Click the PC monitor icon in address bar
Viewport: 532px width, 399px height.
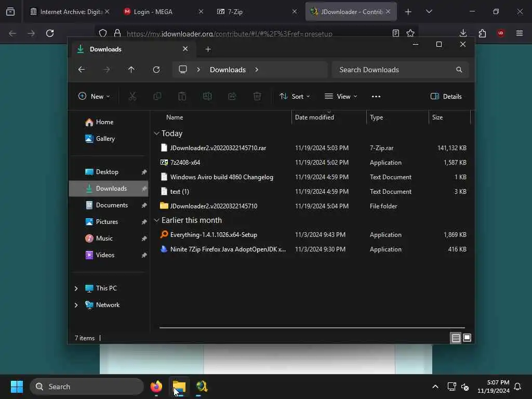pyautogui.click(x=183, y=70)
